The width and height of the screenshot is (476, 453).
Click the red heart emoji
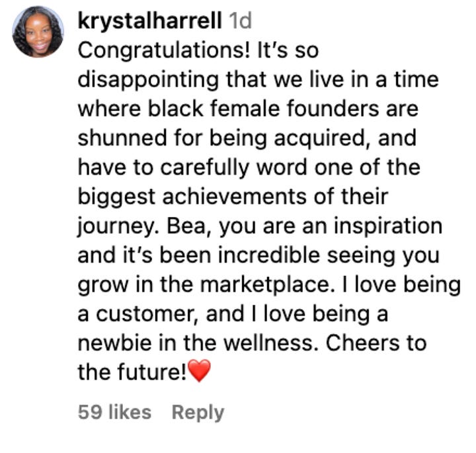[199, 370]
